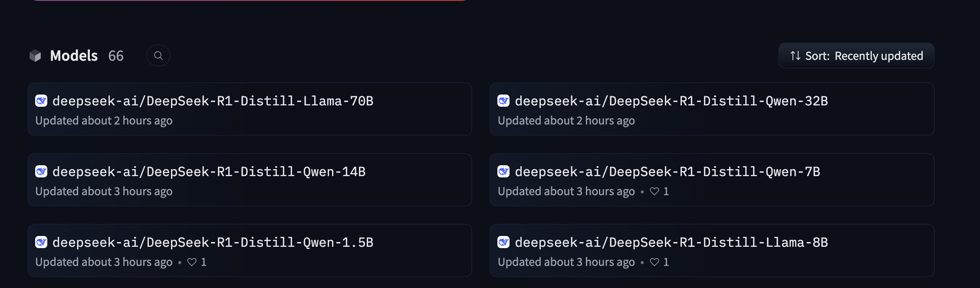
Task: Click the DeepSeek avatar on the Qwen-32B card
Action: 503,101
